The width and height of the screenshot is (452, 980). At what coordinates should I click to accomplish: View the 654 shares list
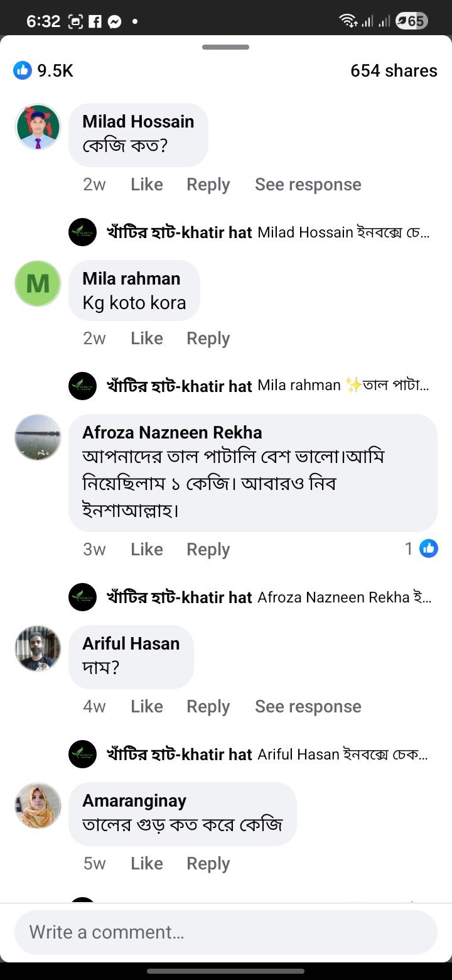pos(394,70)
